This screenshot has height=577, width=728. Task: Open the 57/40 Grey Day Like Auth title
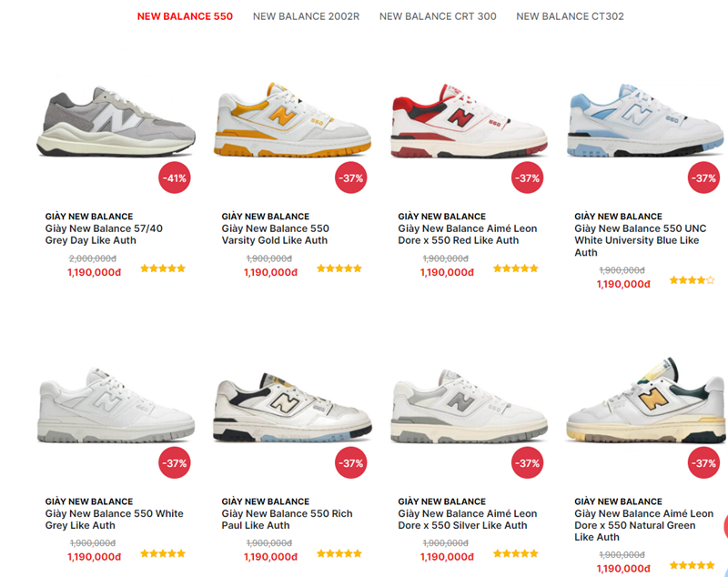pyautogui.click(x=104, y=235)
